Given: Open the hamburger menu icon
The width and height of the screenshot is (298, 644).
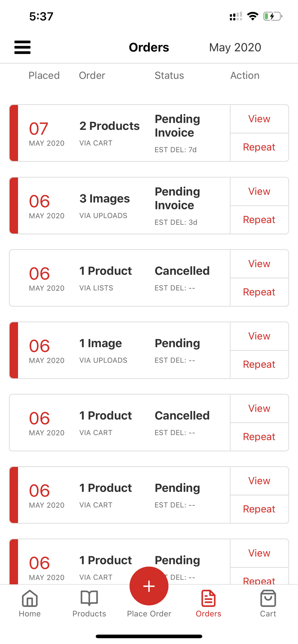Looking at the screenshot, I should (x=22, y=47).
